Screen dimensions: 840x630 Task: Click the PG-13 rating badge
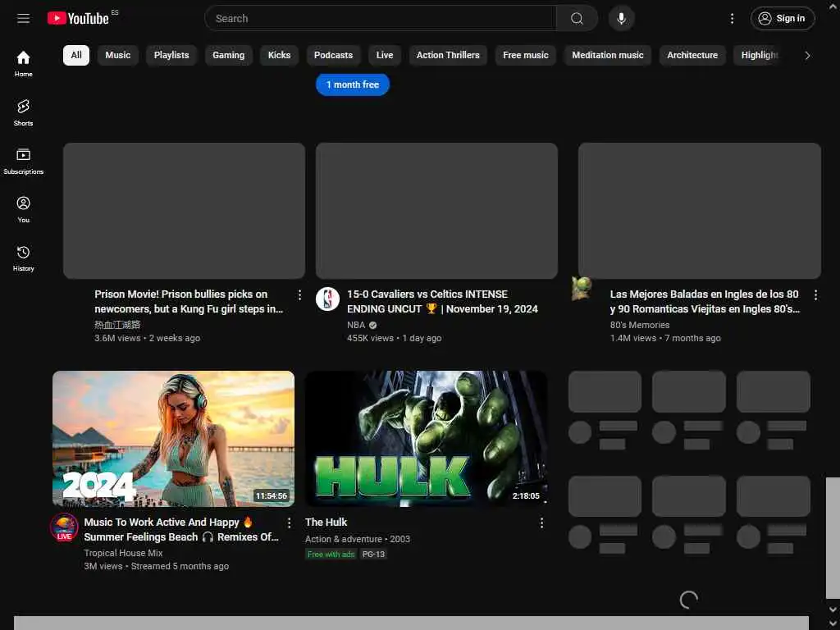coord(373,555)
